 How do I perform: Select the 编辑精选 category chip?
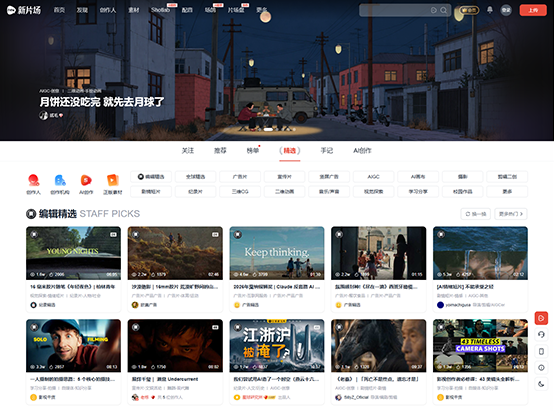[151, 177]
